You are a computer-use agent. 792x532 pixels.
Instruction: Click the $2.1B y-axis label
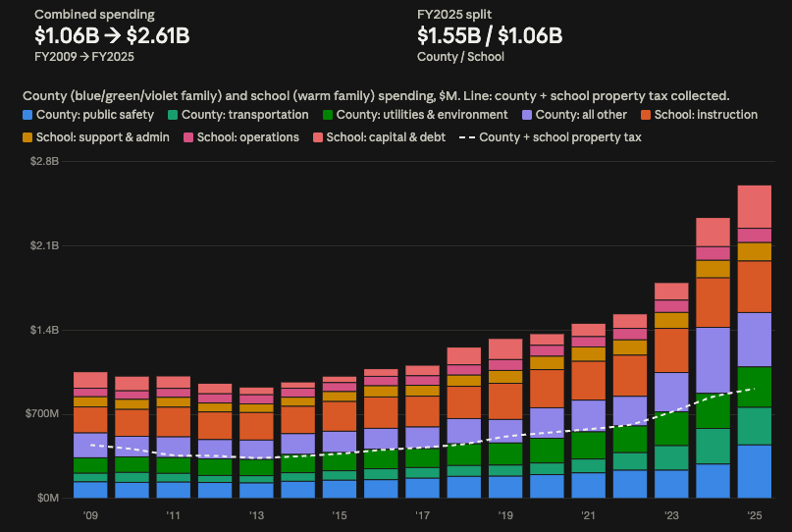click(x=44, y=245)
